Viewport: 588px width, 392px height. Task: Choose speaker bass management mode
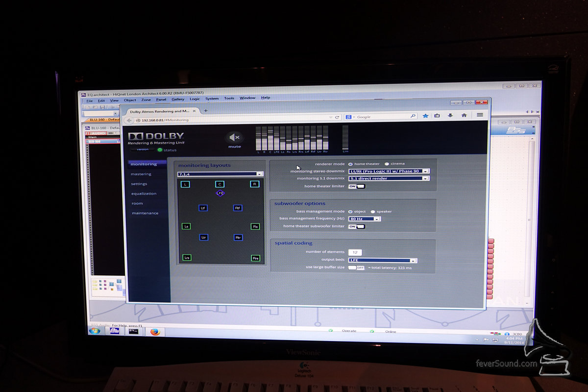pos(372,212)
